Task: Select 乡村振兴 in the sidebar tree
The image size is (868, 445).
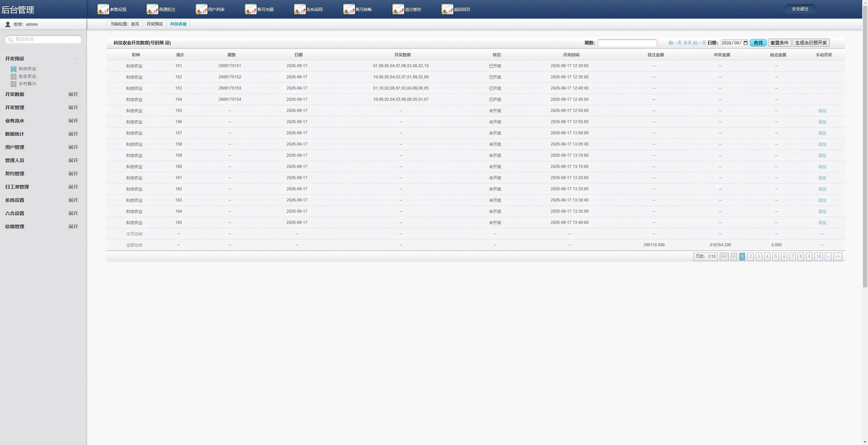Action: point(27,84)
